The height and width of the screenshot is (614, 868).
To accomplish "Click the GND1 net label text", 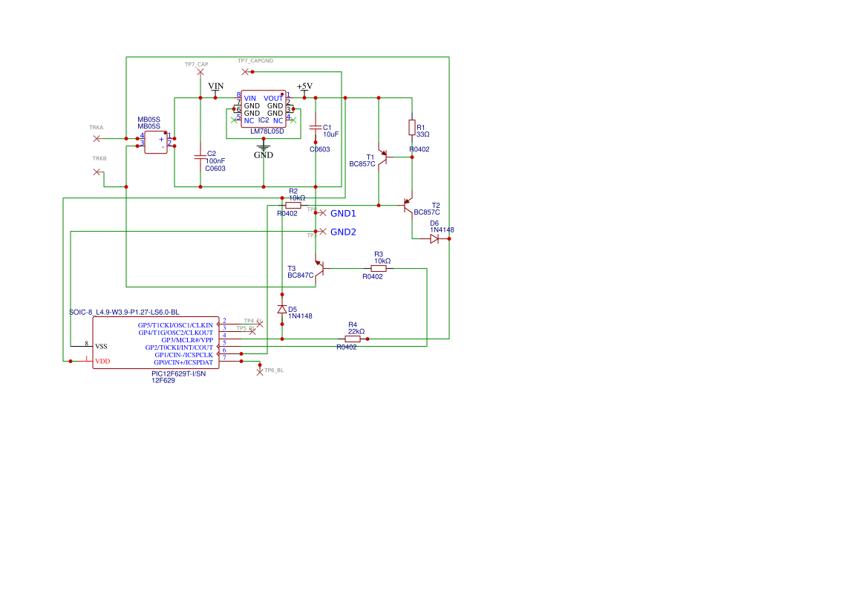I will pyautogui.click(x=343, y=213).
